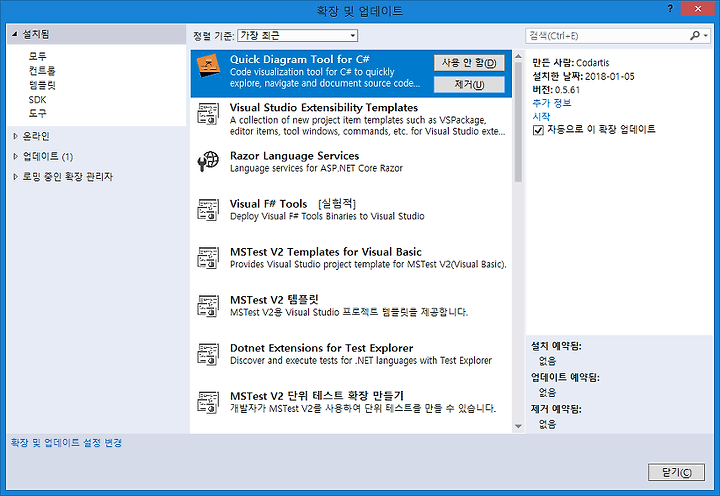Click the 사용 안 함(D) button
The width and height of the screenshot is (720, 496).
(469, 63)
